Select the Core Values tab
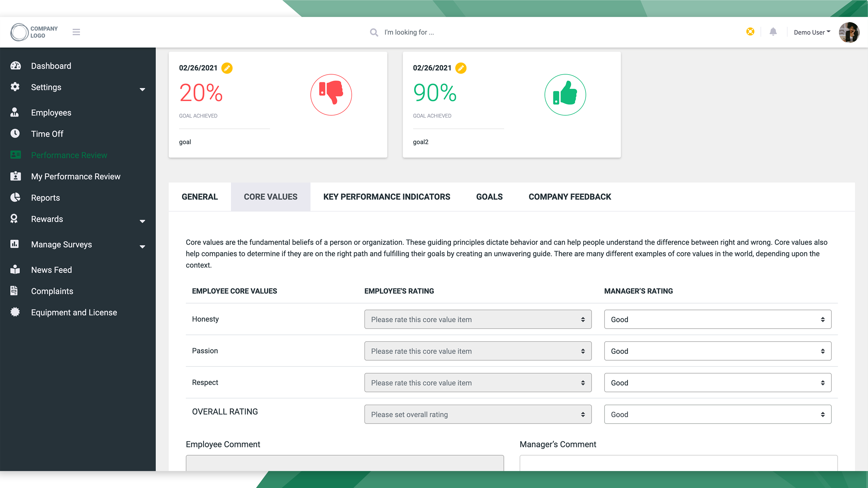The image size is (868, 488). pos(271,197)
